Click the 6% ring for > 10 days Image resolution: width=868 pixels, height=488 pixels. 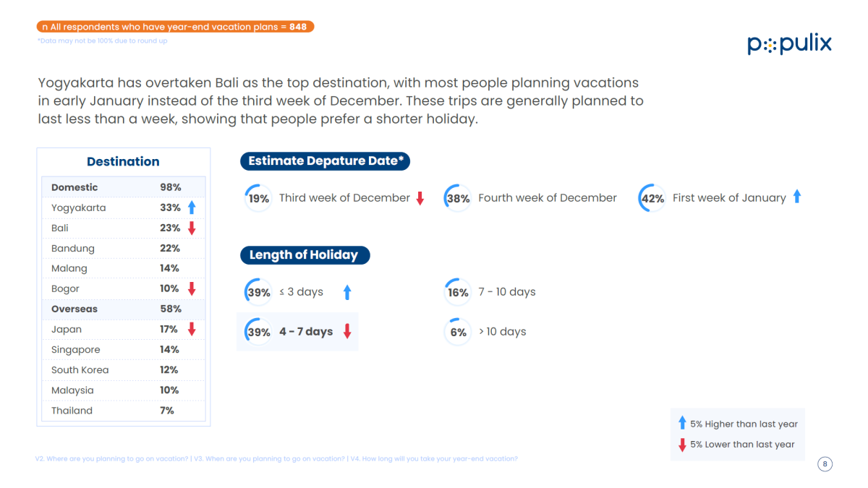[458, 332]
